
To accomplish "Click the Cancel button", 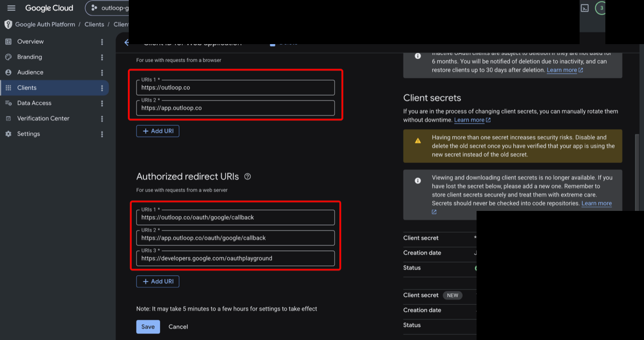I will tap(178, 327).
